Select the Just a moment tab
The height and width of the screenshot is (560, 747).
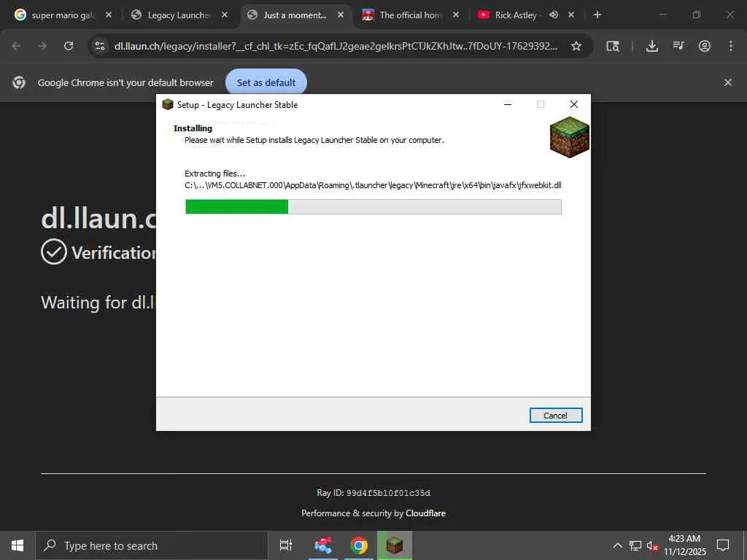click(x=295, y=15)
